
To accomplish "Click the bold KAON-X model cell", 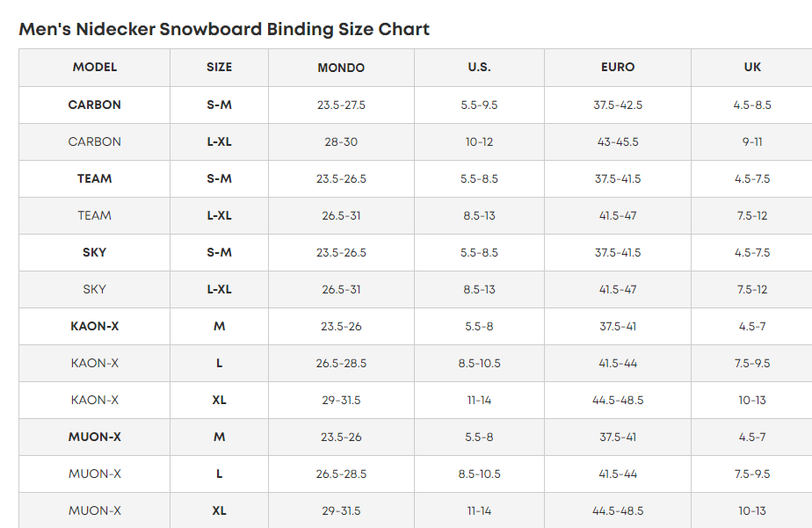I will click(x=95, y=326).
